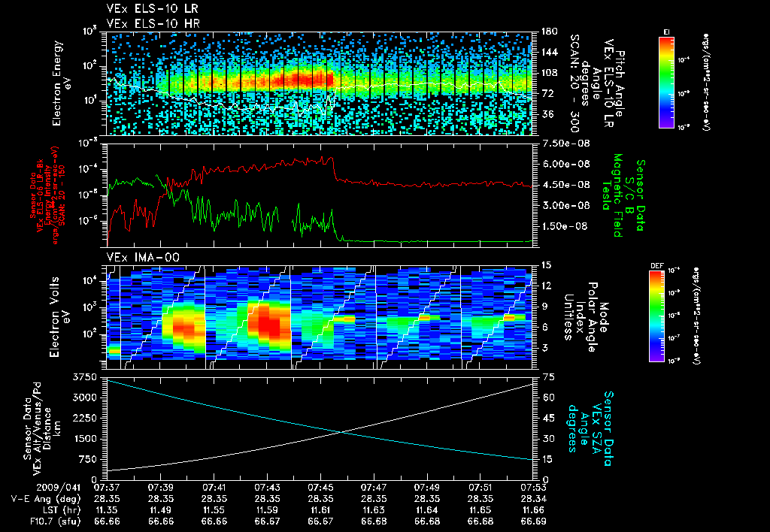Click where cyan SZA and white altitude lines cross
The image size is (770, 532).
click(x=342, y=432)
